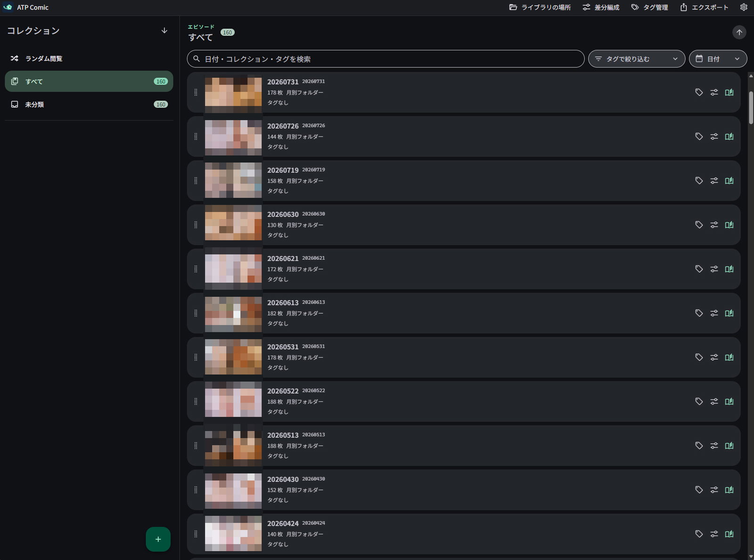Click the 182 枚 count on 20260613
This screenshot has width=754, height=560.
tap(275, 314)
